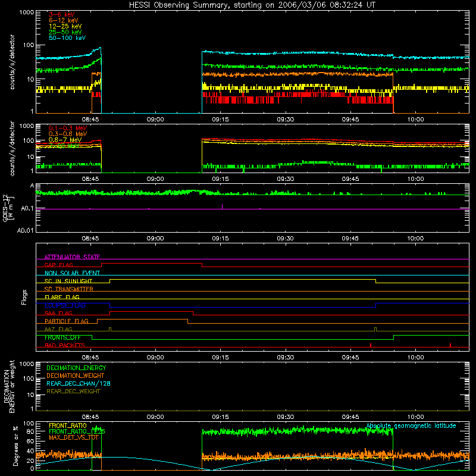Click the FLARE_FLAG label
Screen dimensions: 476x476
click(62, 297)
